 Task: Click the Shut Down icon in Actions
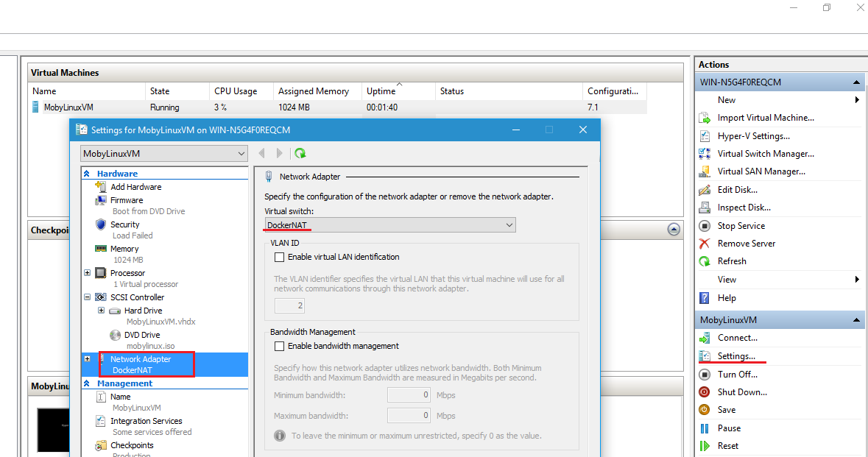coord(704,392)
